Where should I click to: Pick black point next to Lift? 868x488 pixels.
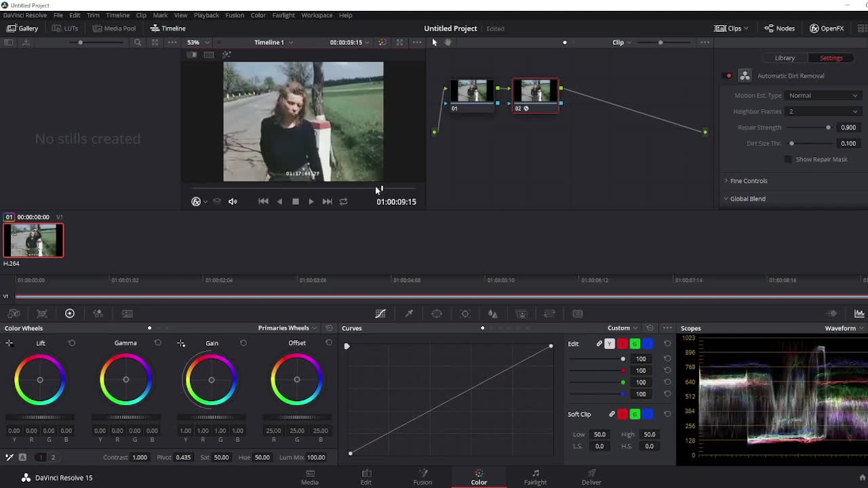click(9, 344)
